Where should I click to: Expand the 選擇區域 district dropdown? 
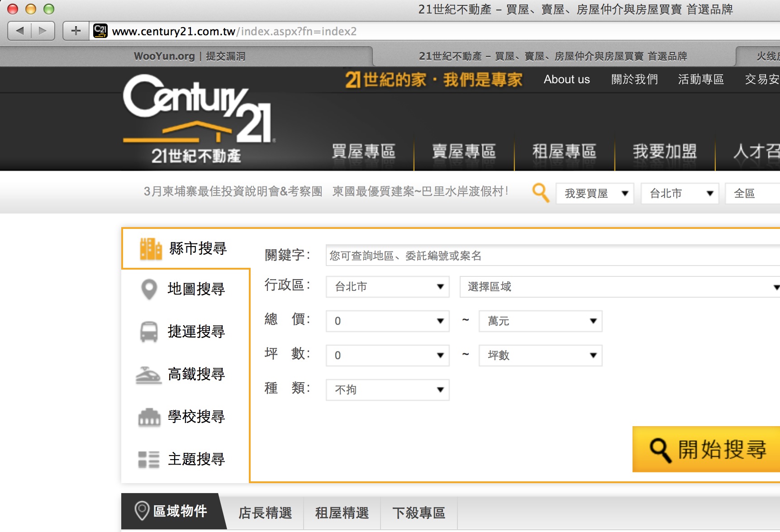coord(620,286)
